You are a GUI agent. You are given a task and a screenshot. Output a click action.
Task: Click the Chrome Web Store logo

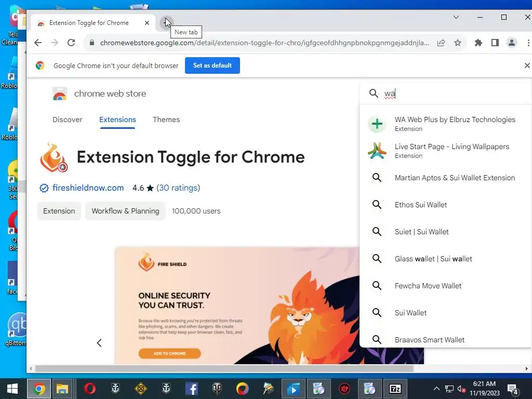pyautogui.click(x=60, y=94)
